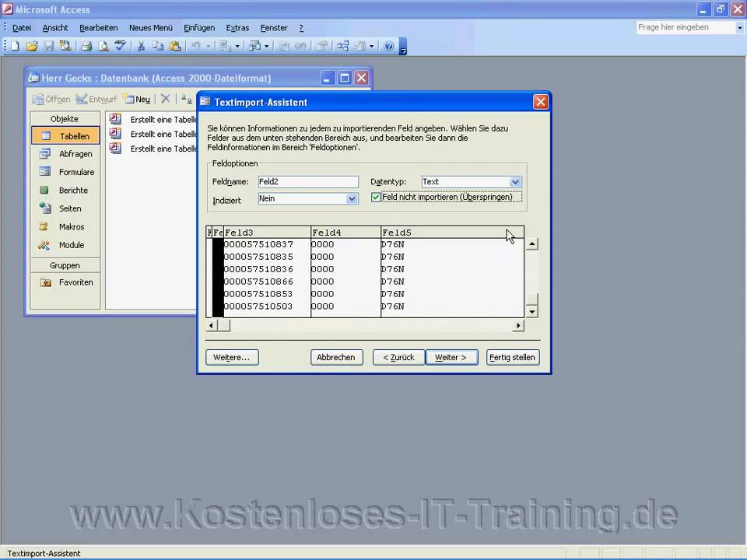Open the Datei menu
Screen dimensions: 747x560
click(x=22, y=28)
